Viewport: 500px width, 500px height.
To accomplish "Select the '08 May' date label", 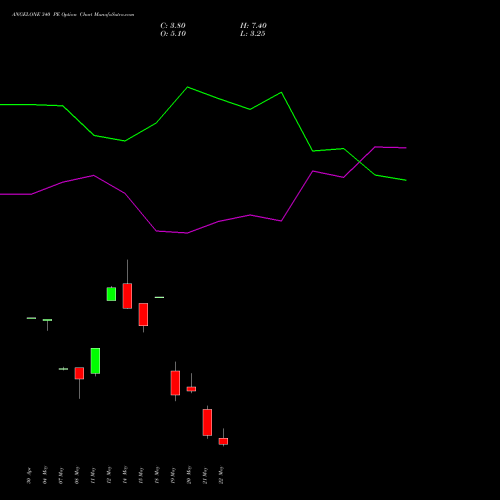I will pos(77,475).
